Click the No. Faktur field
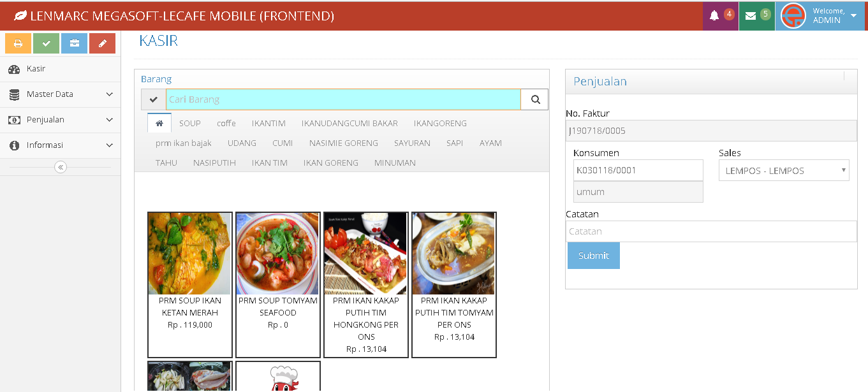 point(711,131)
